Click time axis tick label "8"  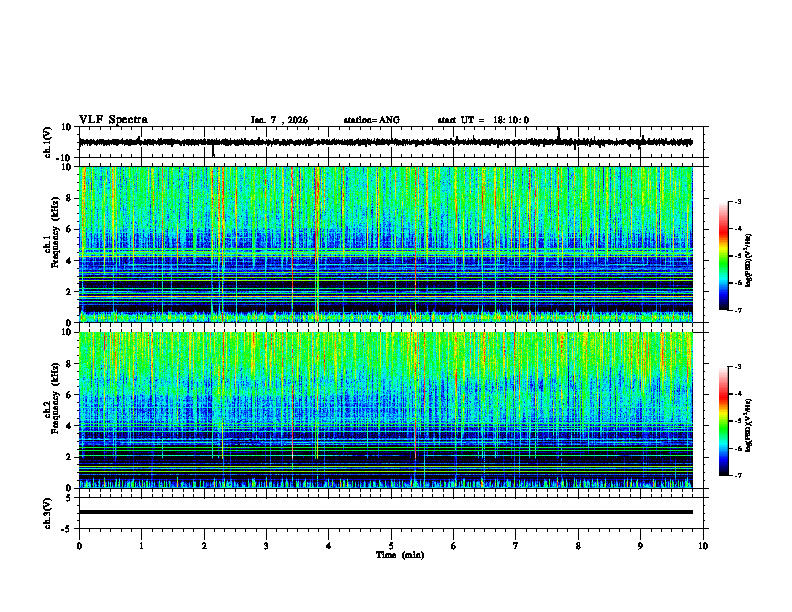(578, 545)
